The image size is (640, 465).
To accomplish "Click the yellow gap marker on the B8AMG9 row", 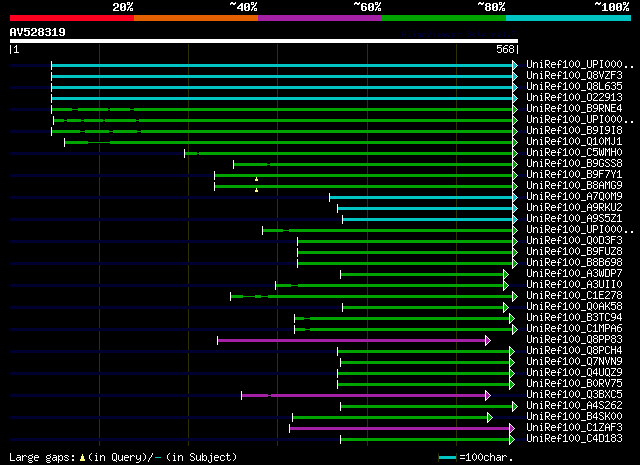I will coord(256,190).
